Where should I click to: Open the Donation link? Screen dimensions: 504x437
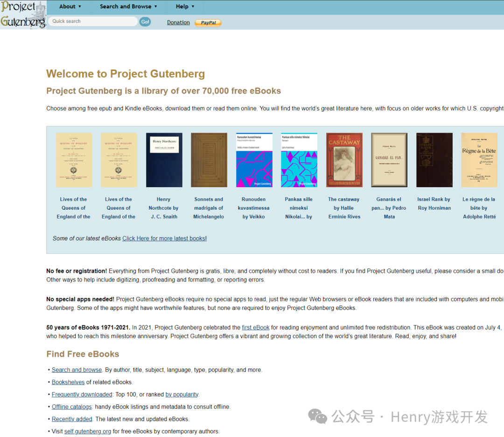tap(178, 22)
